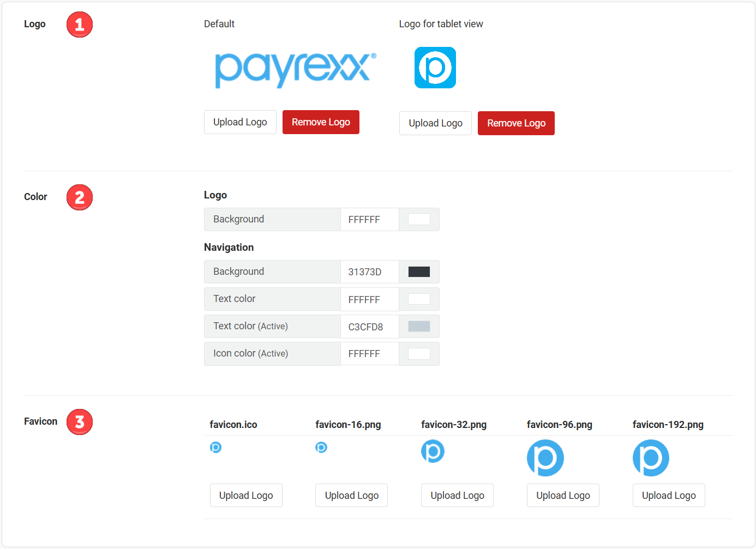Click the 'Navigation' color heading
Image resolution: width=756 pixels, height=549 pixels.
click(229, 248)
